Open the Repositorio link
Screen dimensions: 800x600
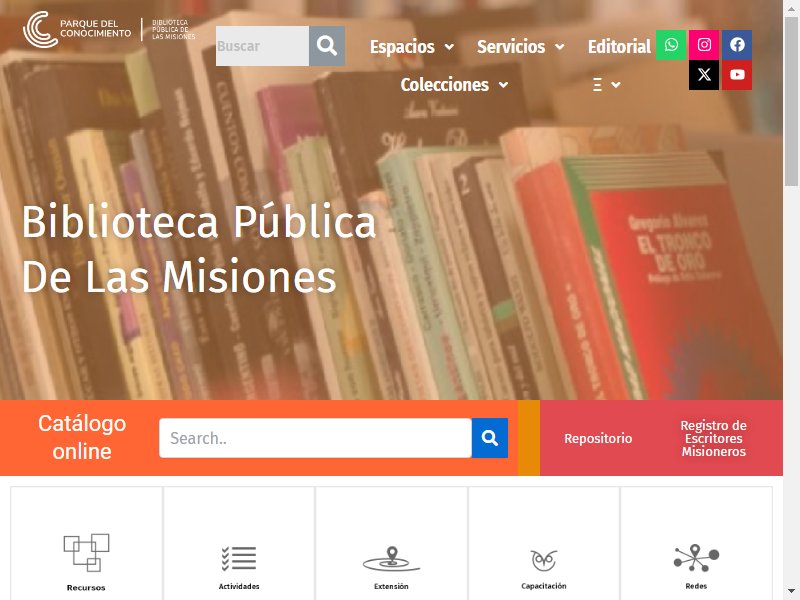coord(598,438)
